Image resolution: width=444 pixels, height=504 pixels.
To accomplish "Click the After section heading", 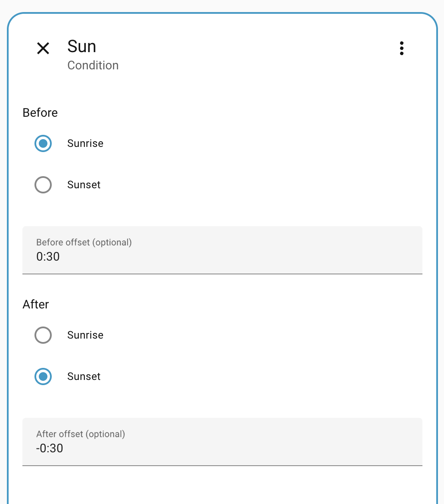I will pyautogui.click(x=36, y=304).
